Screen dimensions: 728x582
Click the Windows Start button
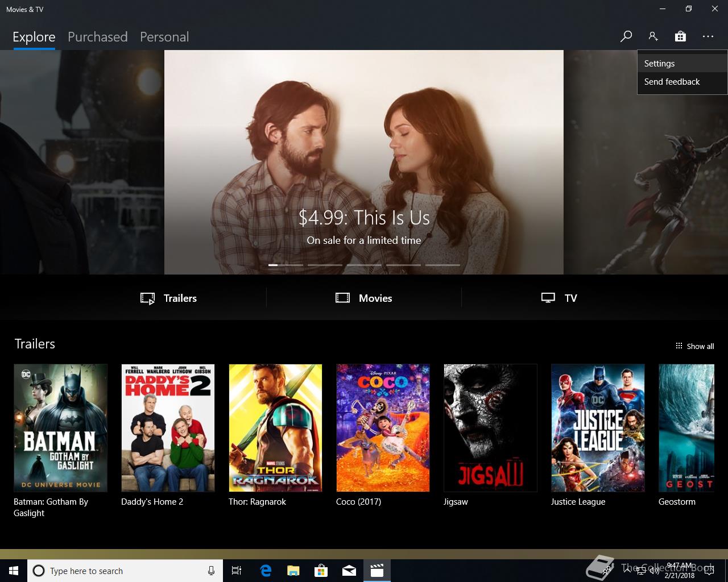(x=14, y=571)
